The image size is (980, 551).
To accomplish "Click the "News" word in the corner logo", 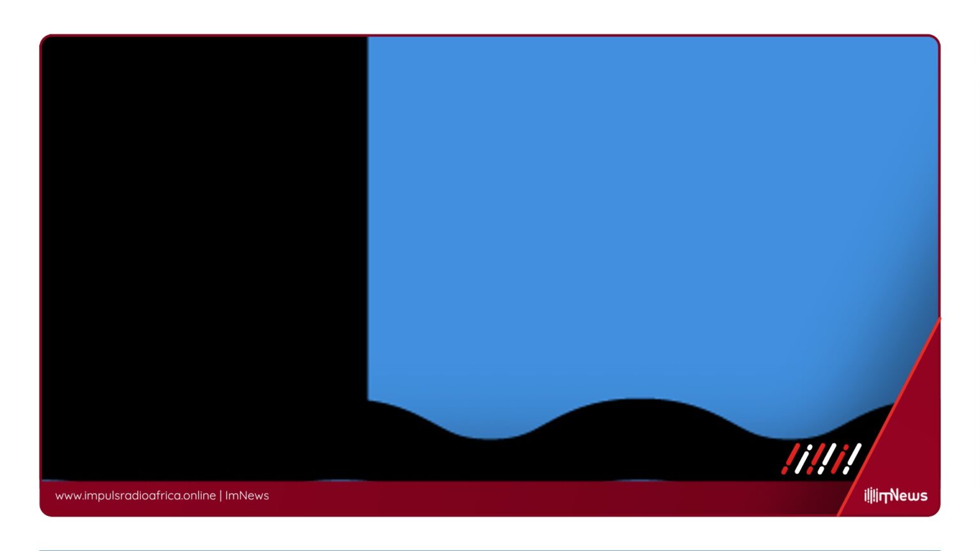I will [909, 496].
